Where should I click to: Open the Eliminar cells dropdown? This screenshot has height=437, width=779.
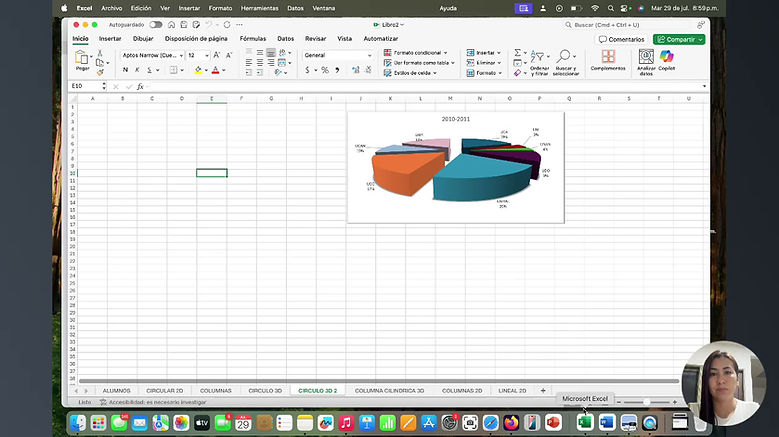point(484,63)
